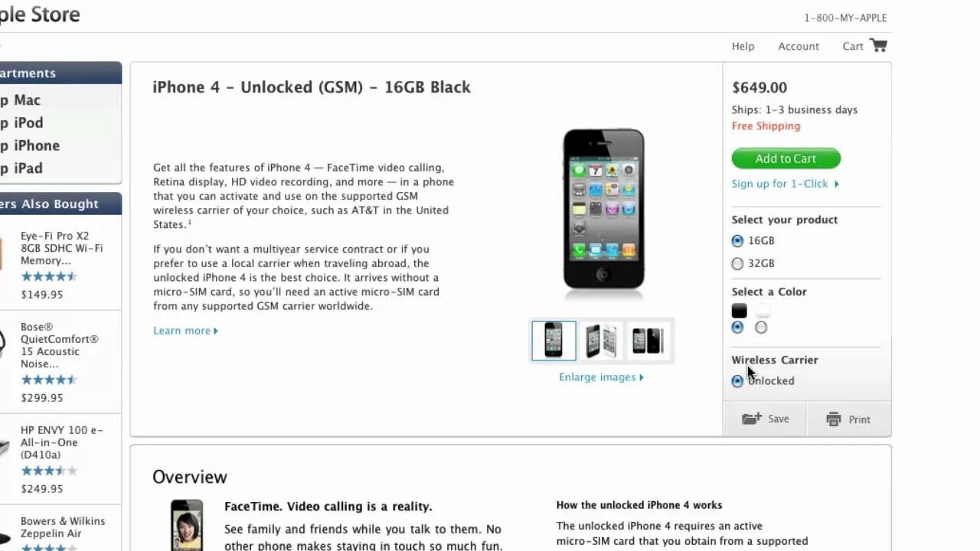The height and width of the screenshot is (551, 980).
Task: Click the Bose QuietComfort star rating
Action: [49, 380]
